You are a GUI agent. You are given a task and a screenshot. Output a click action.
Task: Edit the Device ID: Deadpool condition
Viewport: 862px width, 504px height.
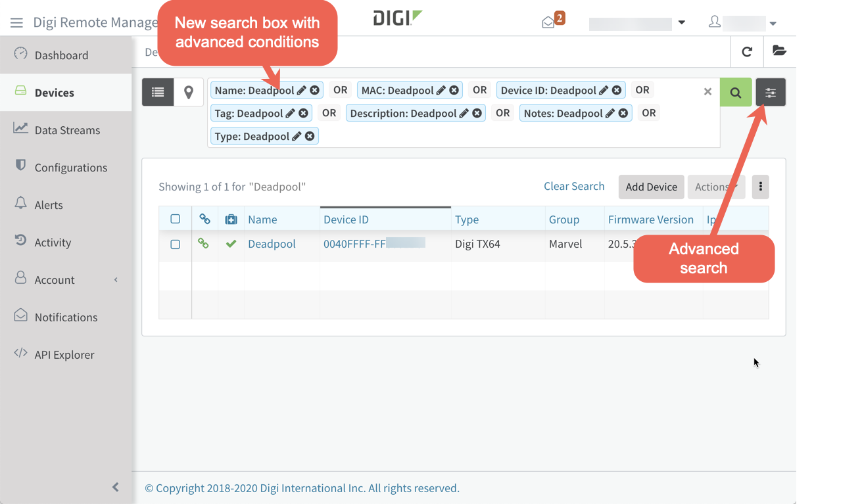(x=604, y=90)
